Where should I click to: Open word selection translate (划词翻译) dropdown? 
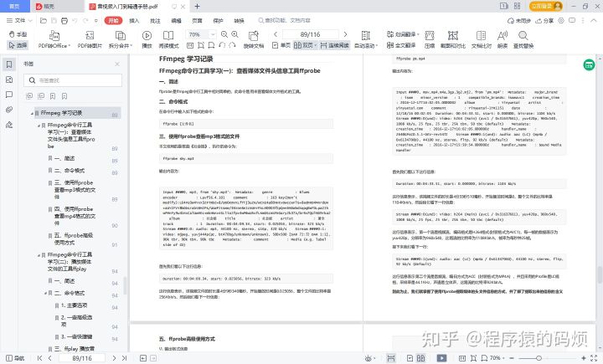tap(403, 34)
